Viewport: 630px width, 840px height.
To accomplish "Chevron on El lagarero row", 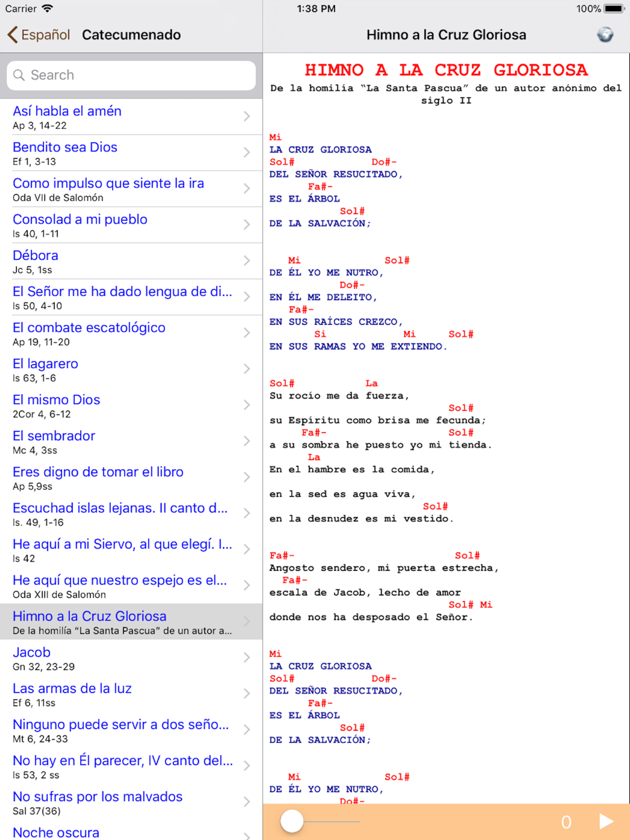I will coord(247,369).
